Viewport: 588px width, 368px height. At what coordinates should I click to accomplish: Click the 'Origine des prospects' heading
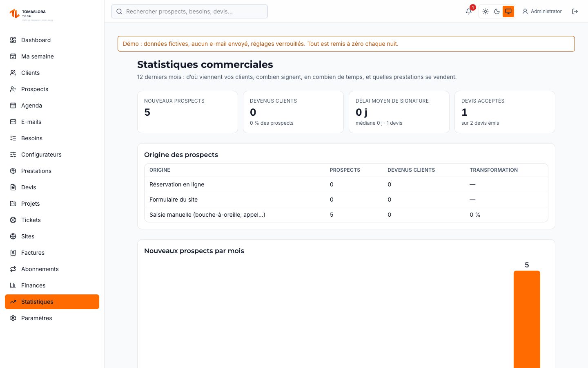181,155
